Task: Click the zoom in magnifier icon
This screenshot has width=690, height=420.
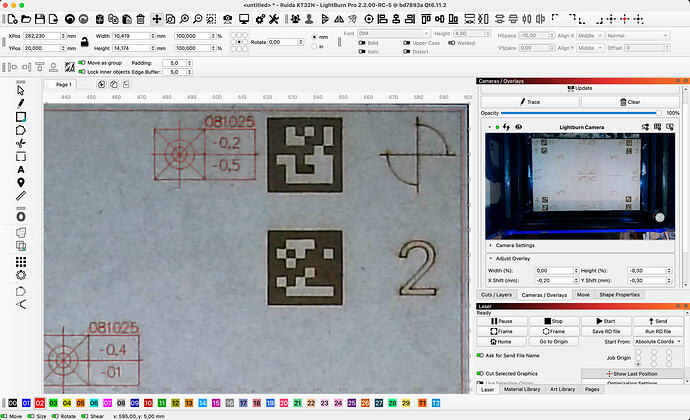Action: [184, 19]
